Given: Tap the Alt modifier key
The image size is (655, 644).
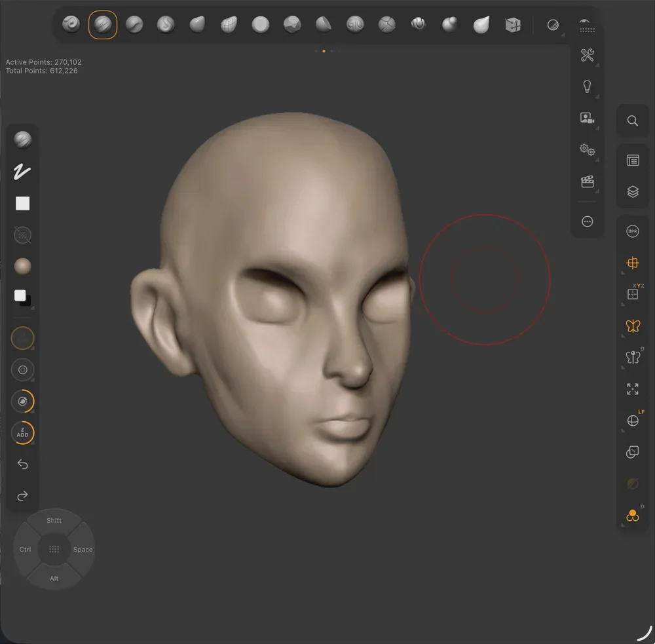Looking at the screenshot, I should coord(54,578).
